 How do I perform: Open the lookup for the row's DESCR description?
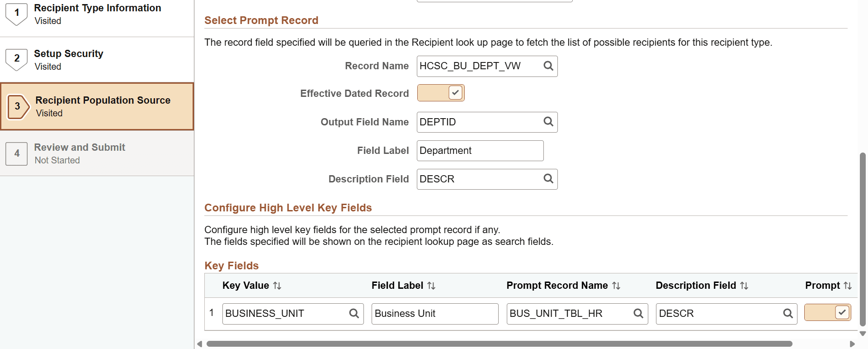788,313
